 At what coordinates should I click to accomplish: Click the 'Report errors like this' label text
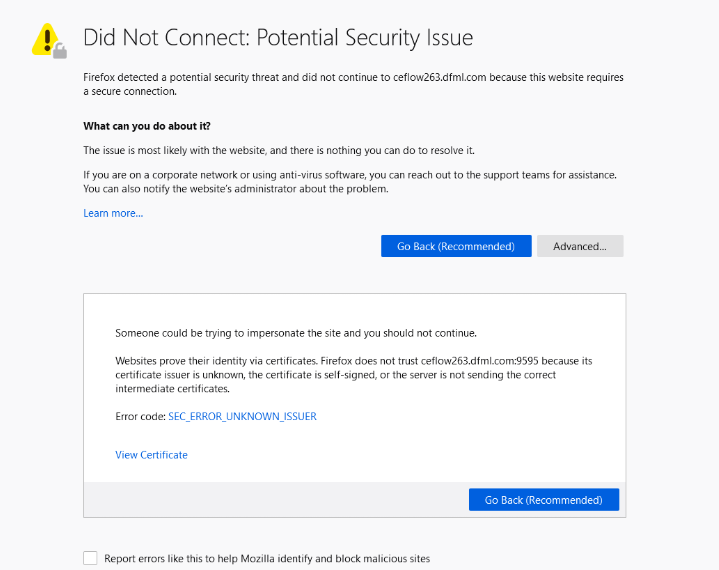pyautogui.click(x=267, y=559)
